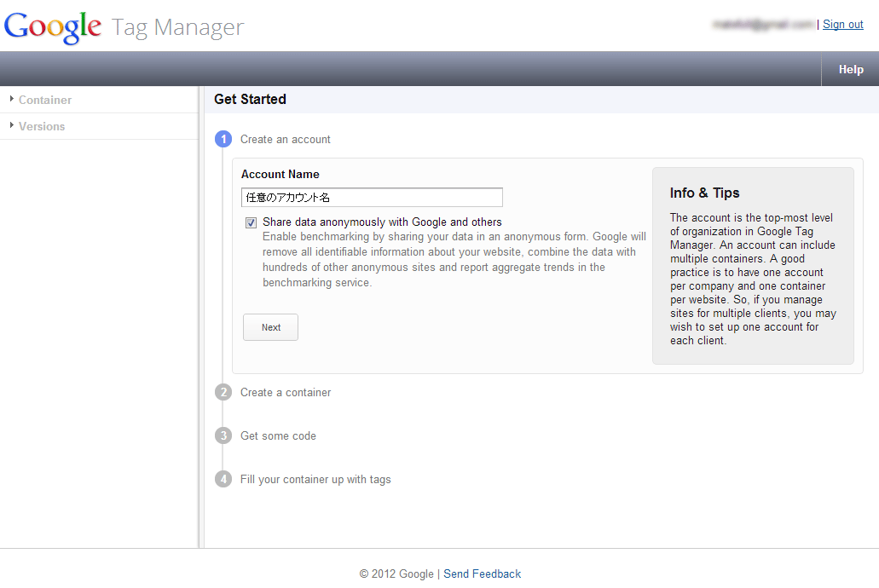Uncheck Share data anonymously checkbox
Viewport: 879px width, 588px height.
tap(251, 222)
